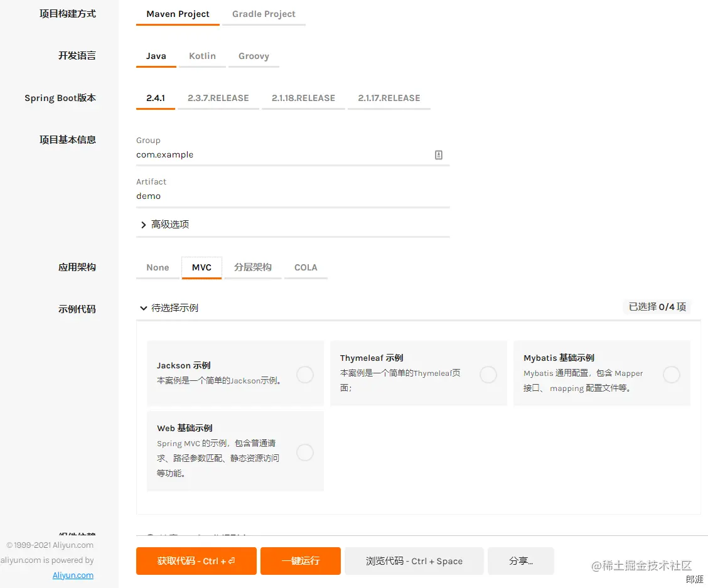Choose Java as the development language
708x588 pixels.
pos(156,56)
